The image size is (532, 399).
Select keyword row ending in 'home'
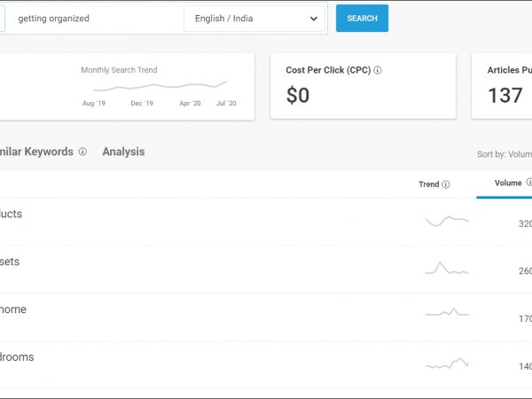click(x=13, y=309)
